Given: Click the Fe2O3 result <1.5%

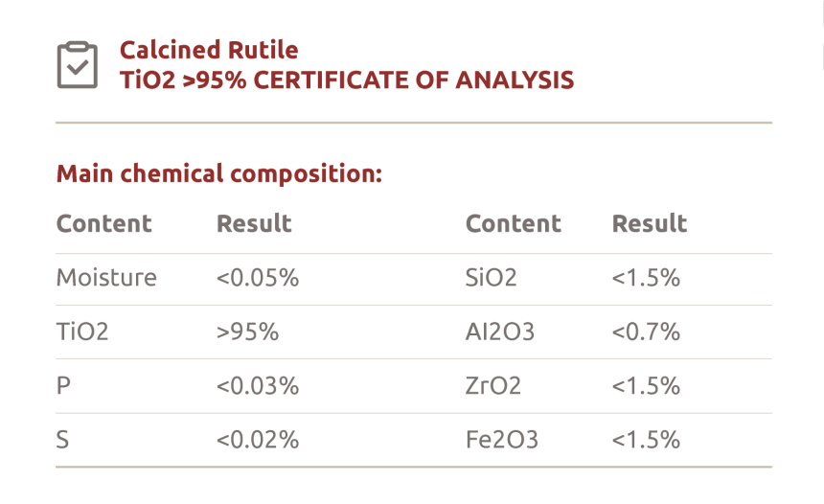Looking at the screenshot, I should pos(646,440).
